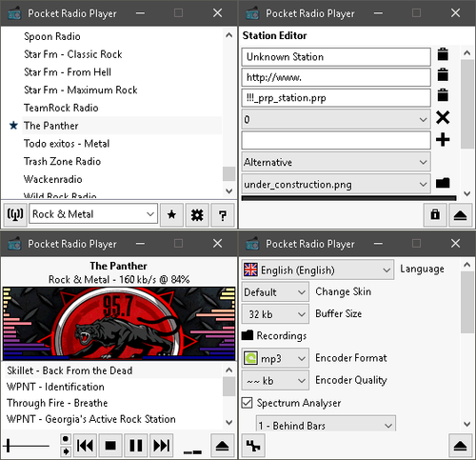
Task: Toggle the favorite star beside The Panther
Action: pos(13,126)
